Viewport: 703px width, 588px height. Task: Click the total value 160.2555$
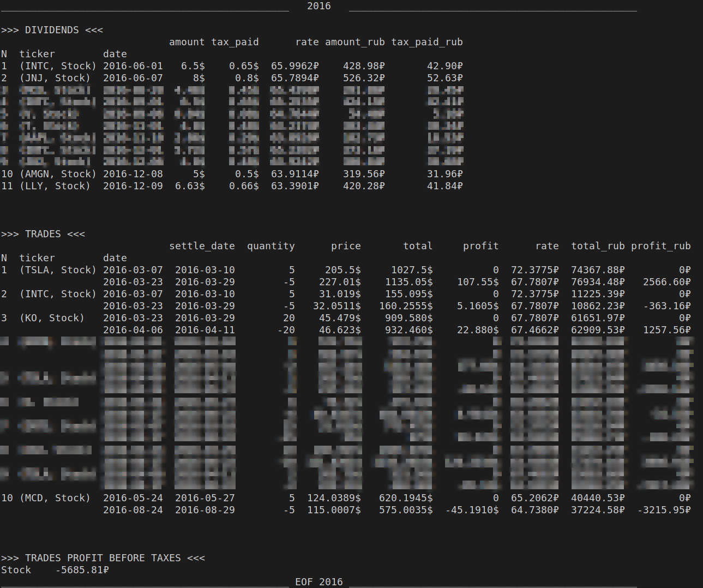coord(406,306)
